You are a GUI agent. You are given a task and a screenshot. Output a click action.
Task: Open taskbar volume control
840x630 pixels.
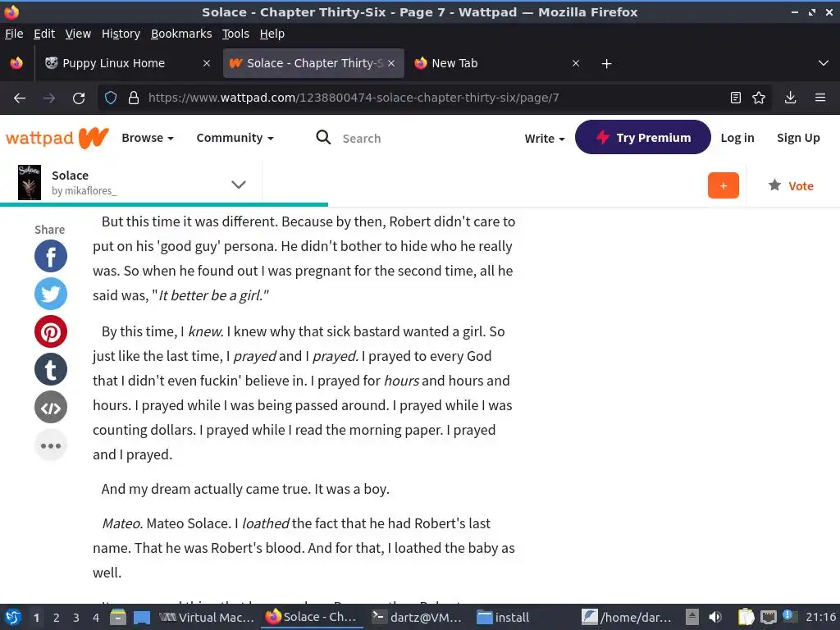tap(714, 617)
